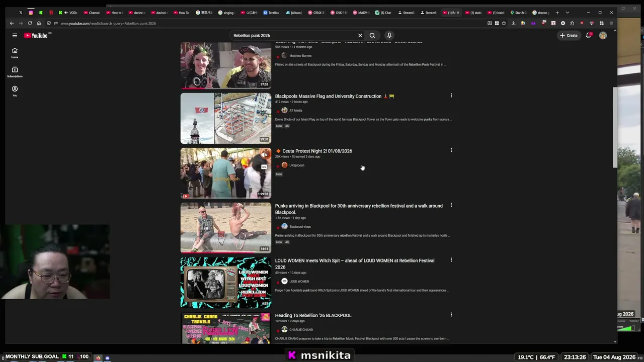Viewport: 644px width, 362px height.
Task: Open options for Ceuta Protest Night video
Action: pos(451,150)
